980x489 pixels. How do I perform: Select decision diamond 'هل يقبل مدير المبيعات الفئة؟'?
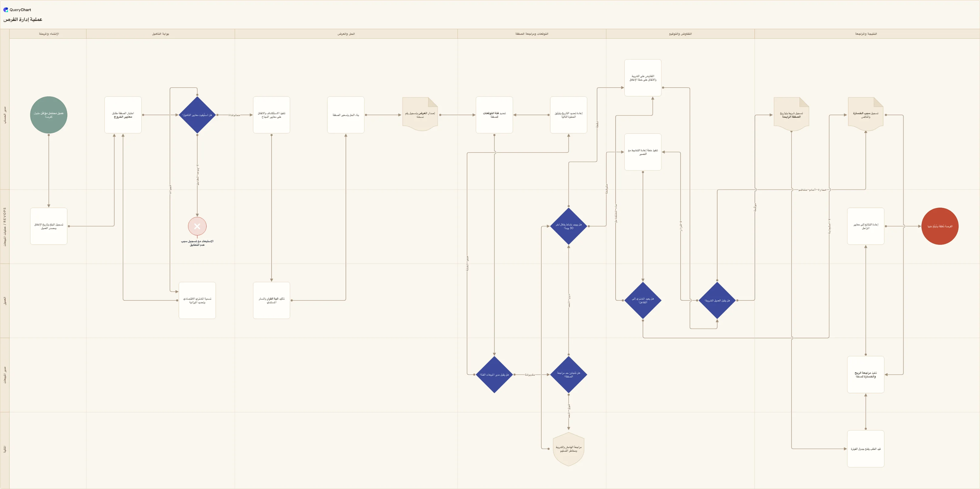tap(494, 374)
